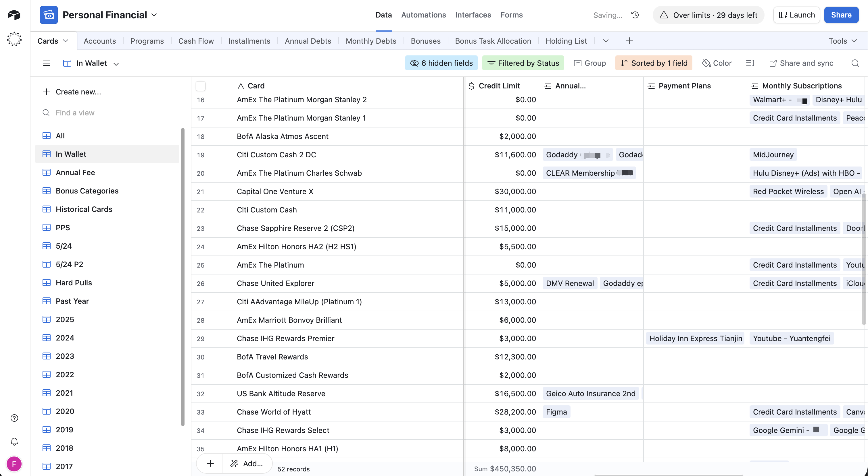Click the row height icon
This screenshot has height=476, width=868.
tap(750, 63)
